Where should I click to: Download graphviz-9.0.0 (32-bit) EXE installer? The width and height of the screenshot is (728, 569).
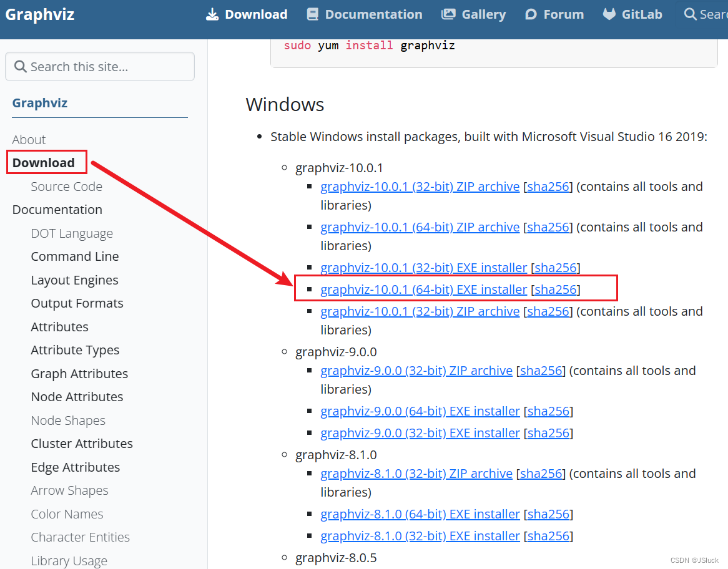pos(420,433)
